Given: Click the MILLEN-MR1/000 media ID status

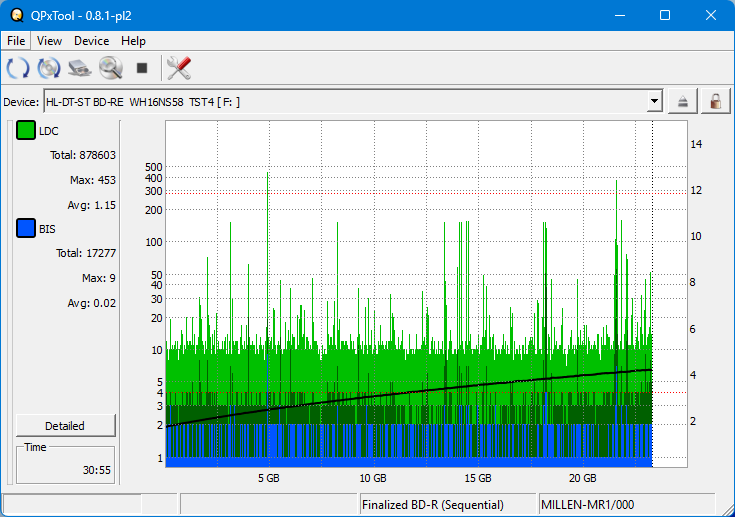Looking at the screenshot, I should tap(587, 505).
